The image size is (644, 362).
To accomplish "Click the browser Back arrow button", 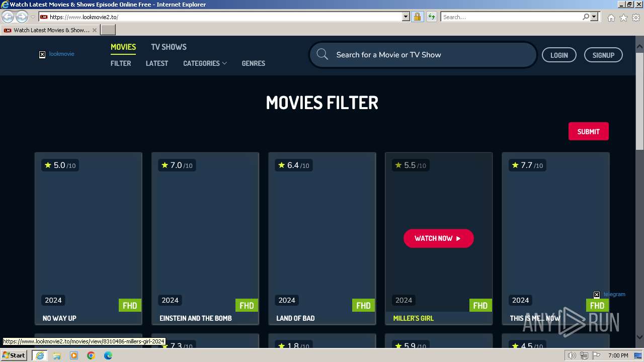I will point(8,17).
